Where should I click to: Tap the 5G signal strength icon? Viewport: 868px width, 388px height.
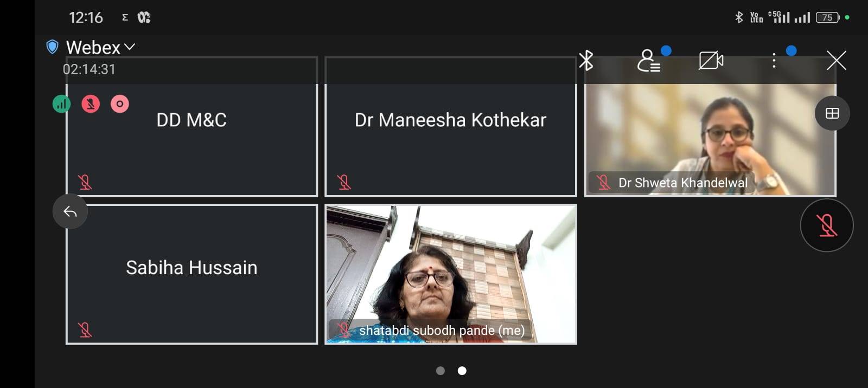point(778,17)
